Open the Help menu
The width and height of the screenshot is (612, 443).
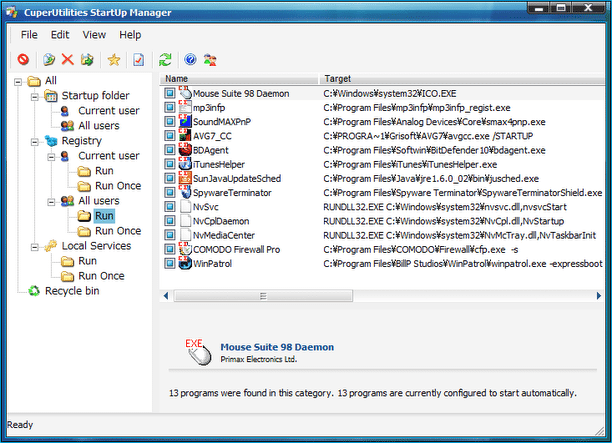click(x=130, y=35)
